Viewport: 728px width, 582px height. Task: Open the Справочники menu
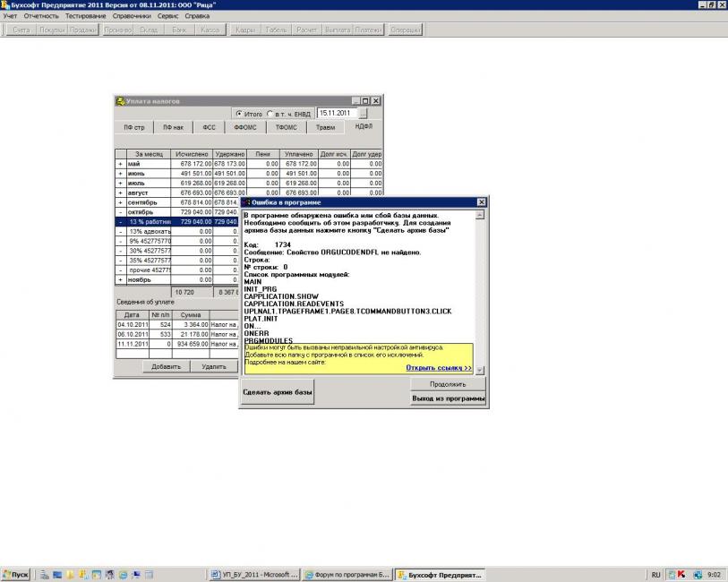tap(132, 16)
